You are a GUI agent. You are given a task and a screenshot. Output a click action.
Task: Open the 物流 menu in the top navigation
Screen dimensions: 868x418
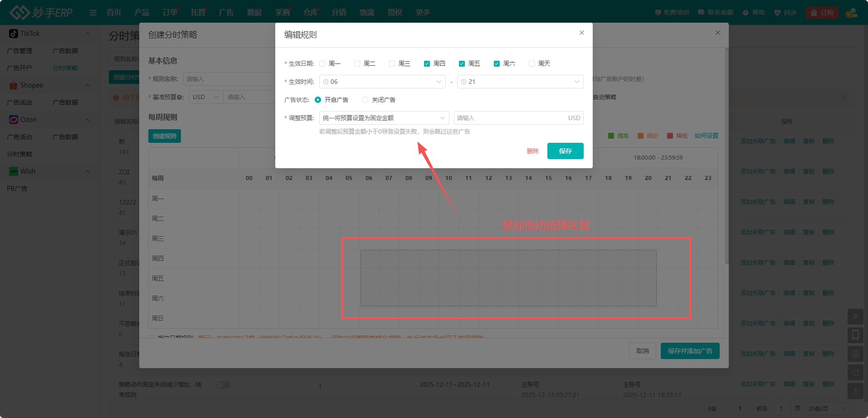click(x=367, y=13)
